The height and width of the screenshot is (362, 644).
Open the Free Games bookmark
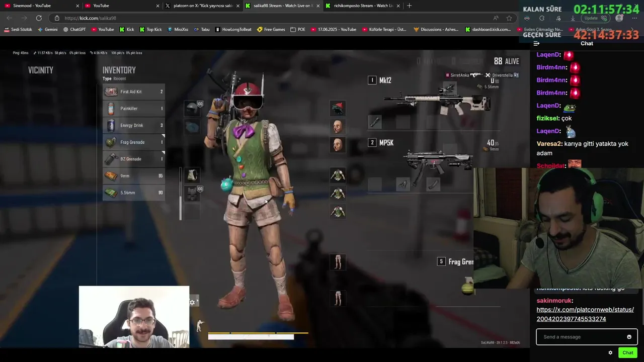coord(271,30)
